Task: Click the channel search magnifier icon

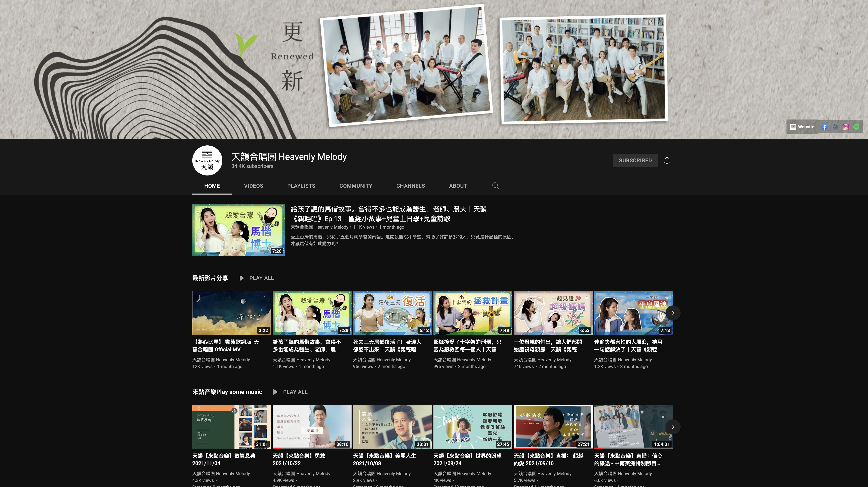Action: [495, 186]
